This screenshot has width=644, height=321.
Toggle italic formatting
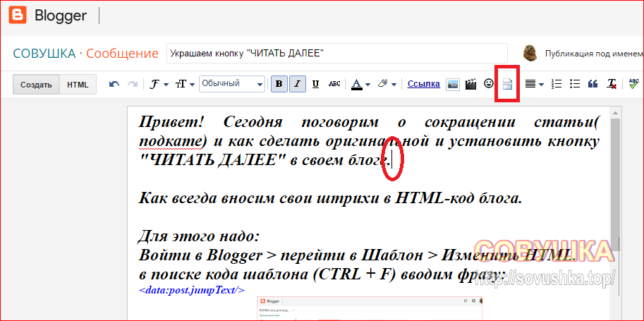pos(298,84)
